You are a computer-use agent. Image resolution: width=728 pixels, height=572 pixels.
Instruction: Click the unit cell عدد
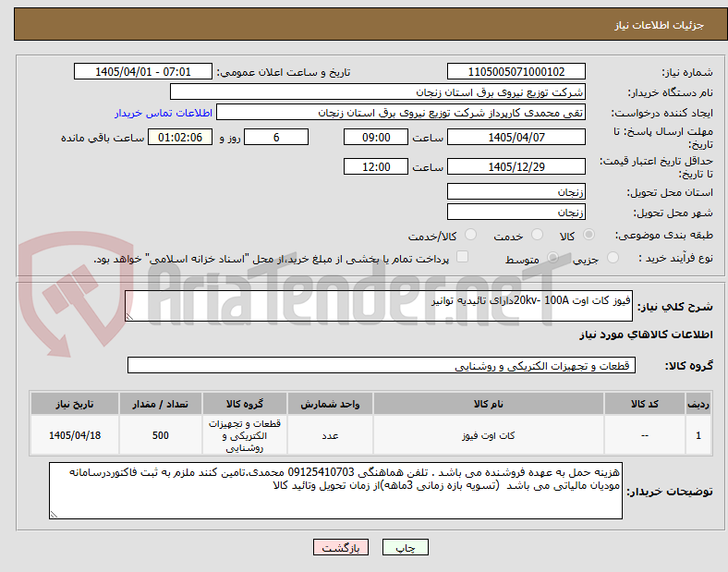[330, 435]
